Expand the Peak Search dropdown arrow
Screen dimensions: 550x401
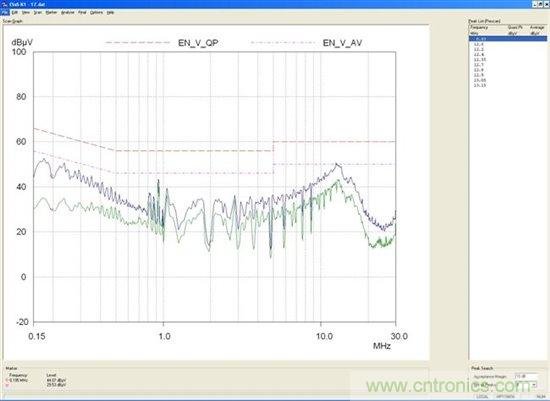click(x=534, y=385)
